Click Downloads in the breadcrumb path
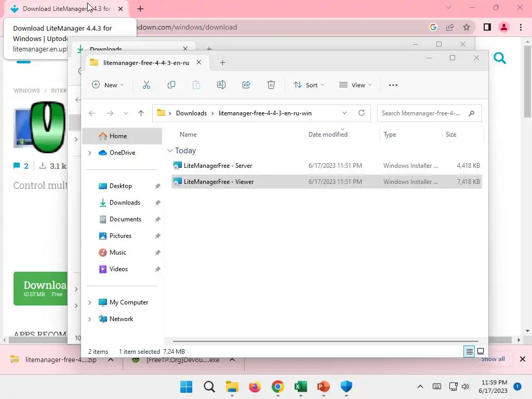 [191, 113]
